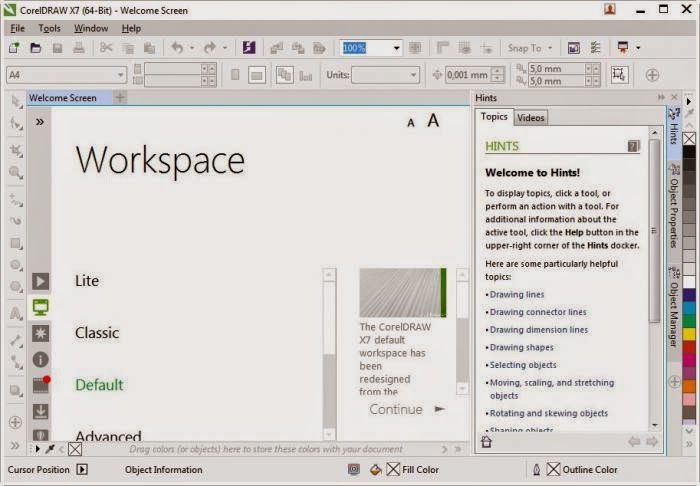
Task: Pick the yellow swatch in the color palette
Action: (x=689, y=334)
